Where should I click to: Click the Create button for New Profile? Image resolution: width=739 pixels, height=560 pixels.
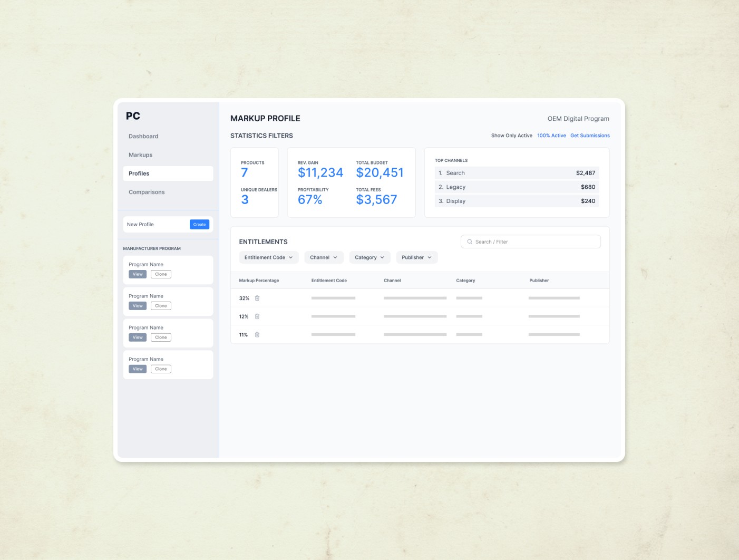point(199,225)
